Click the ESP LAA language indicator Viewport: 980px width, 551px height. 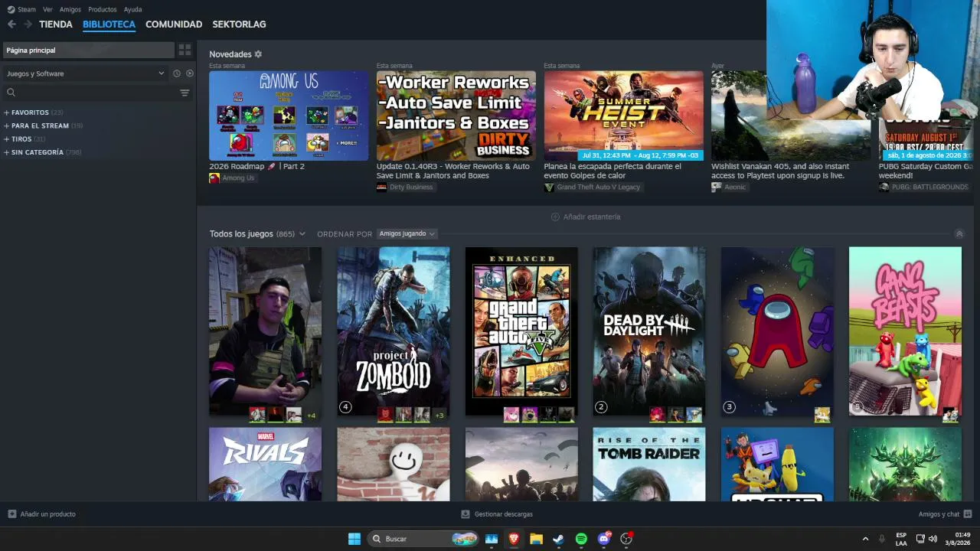click(901, 539)
